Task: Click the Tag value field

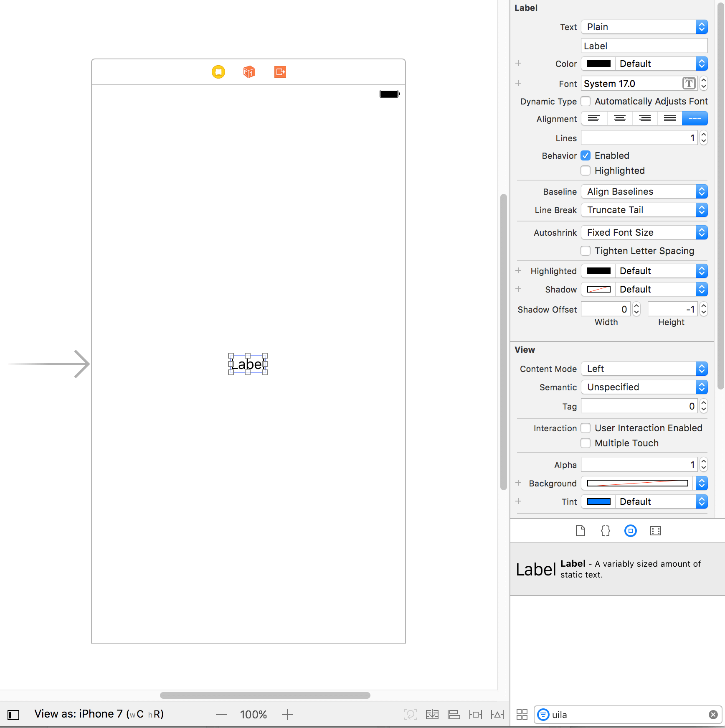Action: pyautogui.click(x=639, y=406)
